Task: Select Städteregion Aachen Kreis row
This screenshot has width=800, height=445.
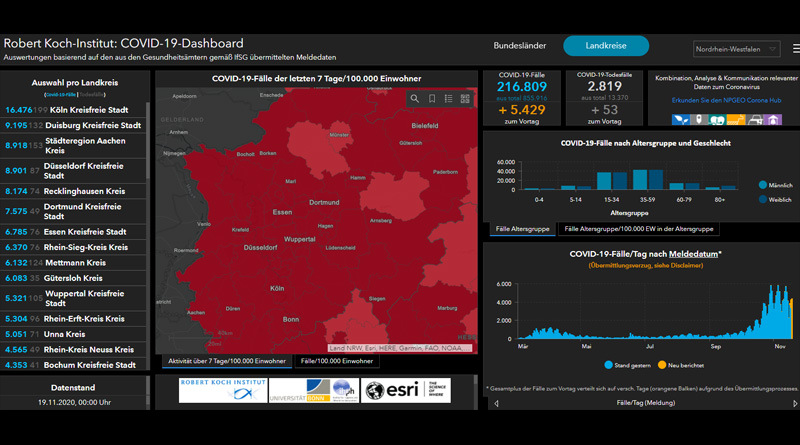Action: (73, 145)
